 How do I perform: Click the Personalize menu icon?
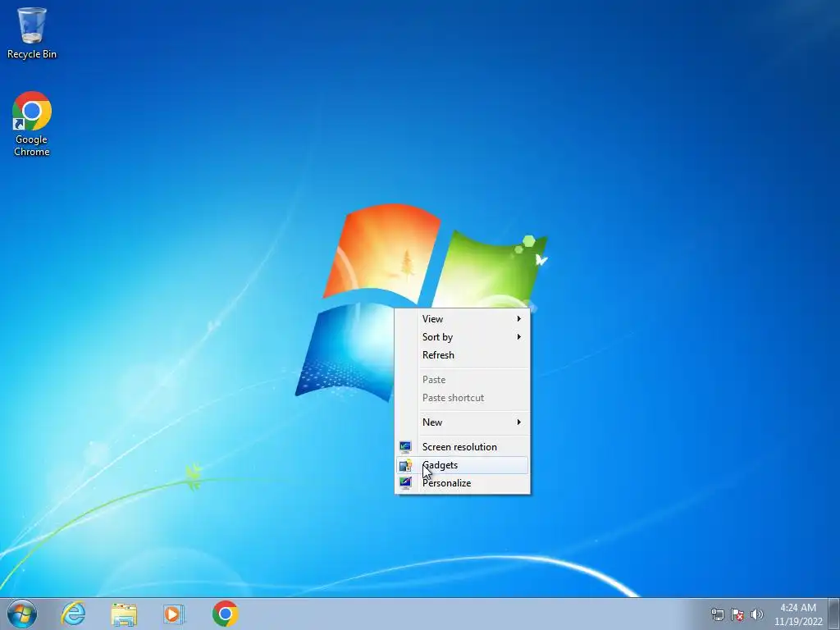pyautogui.click(x=405, y=482)
